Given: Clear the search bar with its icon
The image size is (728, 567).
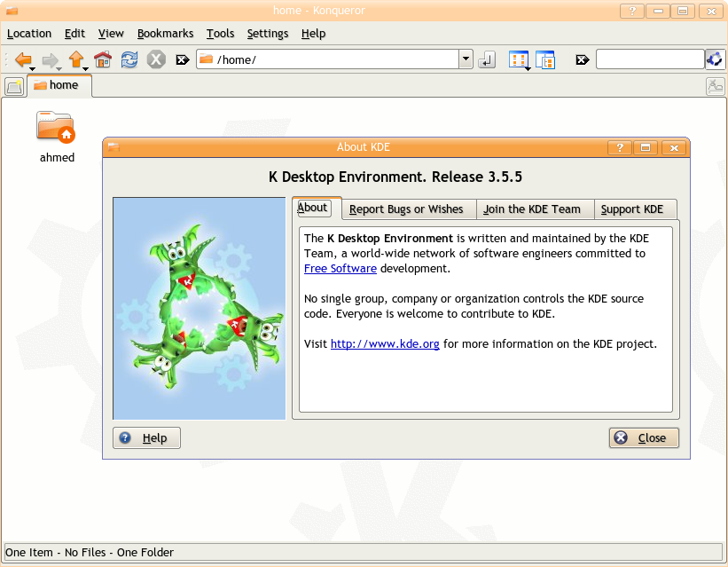Looking at the screenshot, I should (x=583, y=59).
